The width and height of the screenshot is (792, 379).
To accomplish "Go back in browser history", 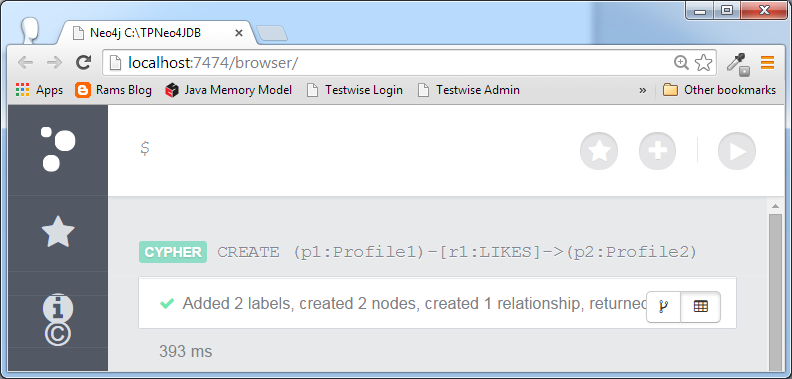I will (x=25, y=63).
